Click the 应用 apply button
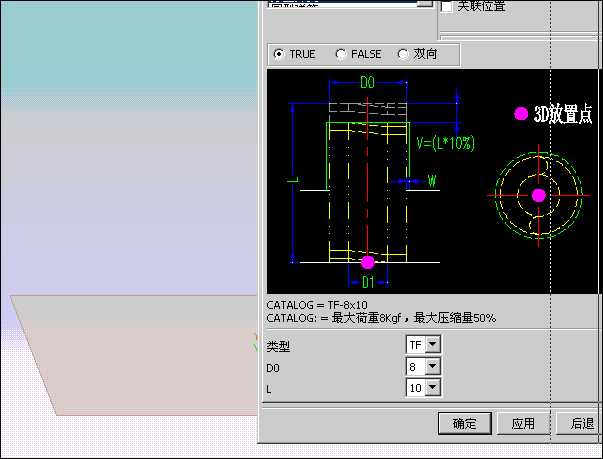This screenshot has width=603, height=459. [x=523, y=424]
